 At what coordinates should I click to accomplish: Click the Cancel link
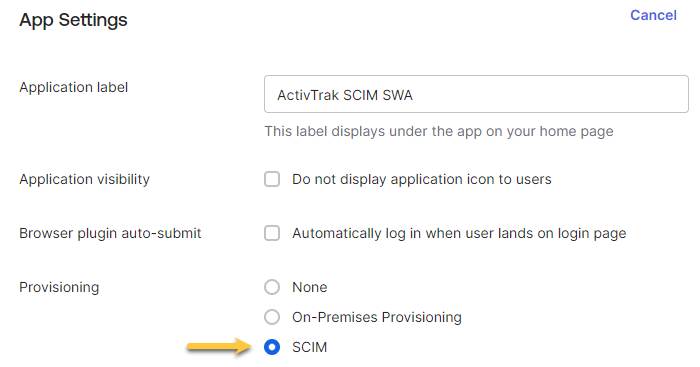click(x=653, y=15)
